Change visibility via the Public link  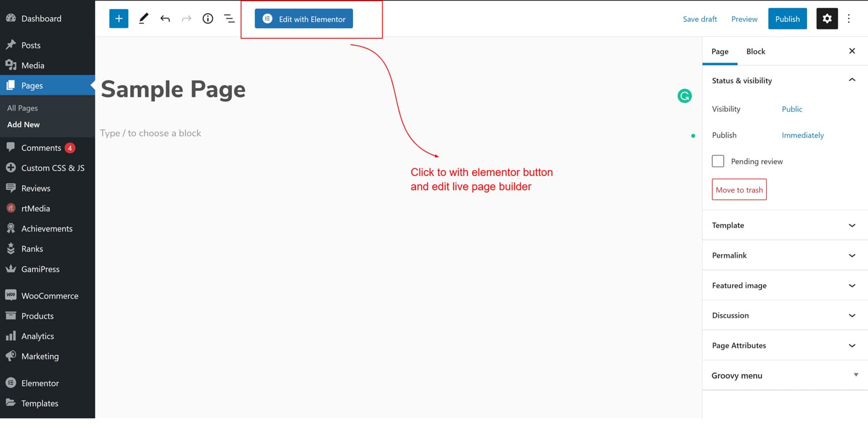click(x=792, y=109)
